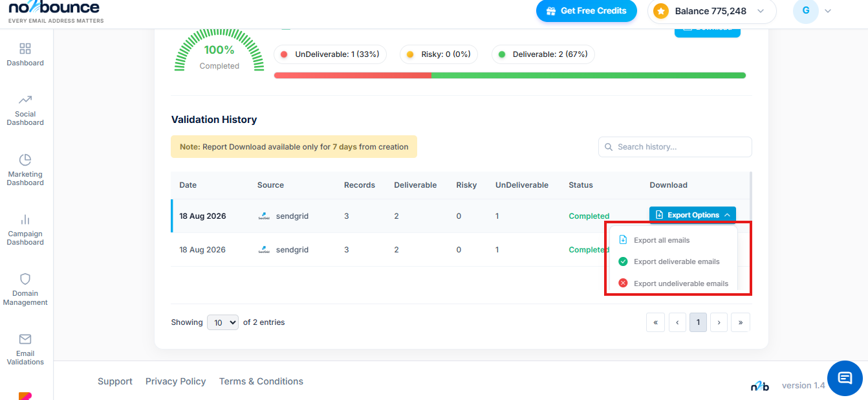
Task: Go to previous page of history
Action: click(677, 322)
